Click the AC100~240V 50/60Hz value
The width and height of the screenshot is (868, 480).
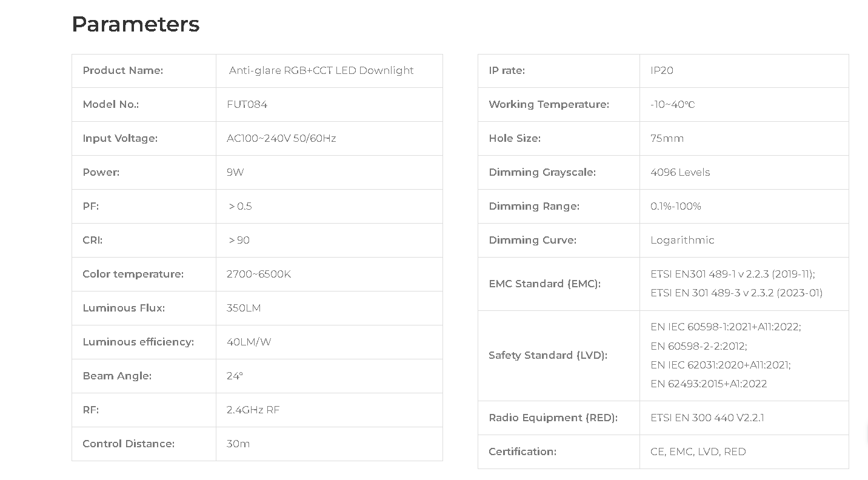[x=281, y=138]
